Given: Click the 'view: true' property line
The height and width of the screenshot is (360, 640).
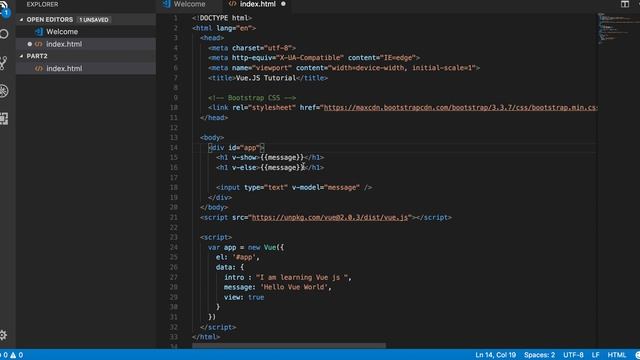Looking at the screenshot, I should coord(244,298).
